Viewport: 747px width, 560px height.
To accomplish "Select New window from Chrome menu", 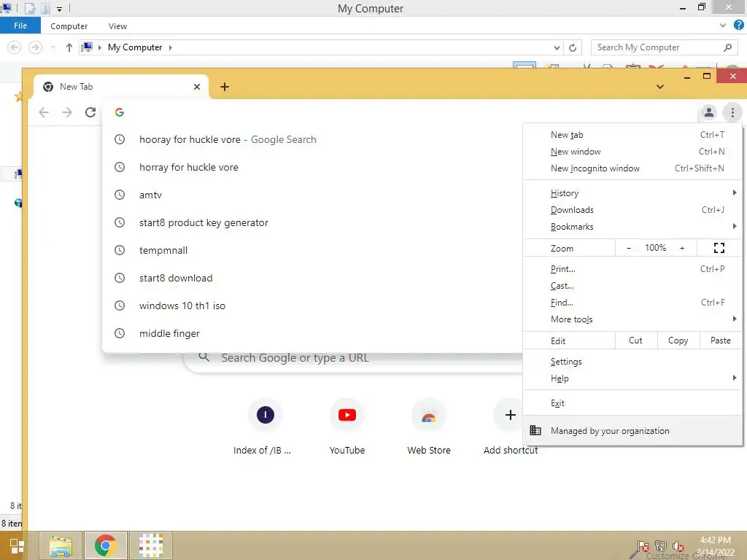I will (x=632, y=152).
